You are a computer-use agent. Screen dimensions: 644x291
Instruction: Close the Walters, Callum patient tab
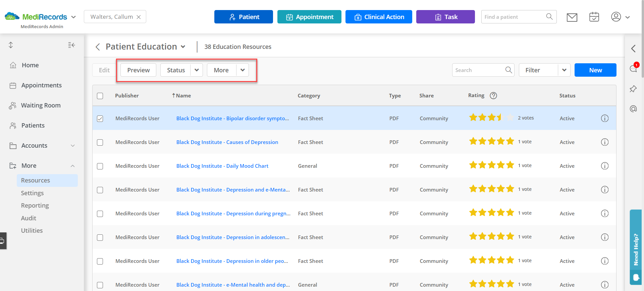pos(139,17)
